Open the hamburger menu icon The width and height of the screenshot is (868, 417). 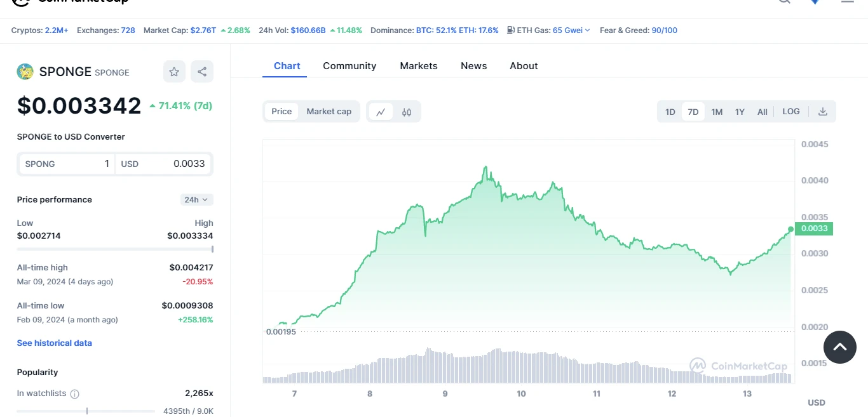coord(847,2)
